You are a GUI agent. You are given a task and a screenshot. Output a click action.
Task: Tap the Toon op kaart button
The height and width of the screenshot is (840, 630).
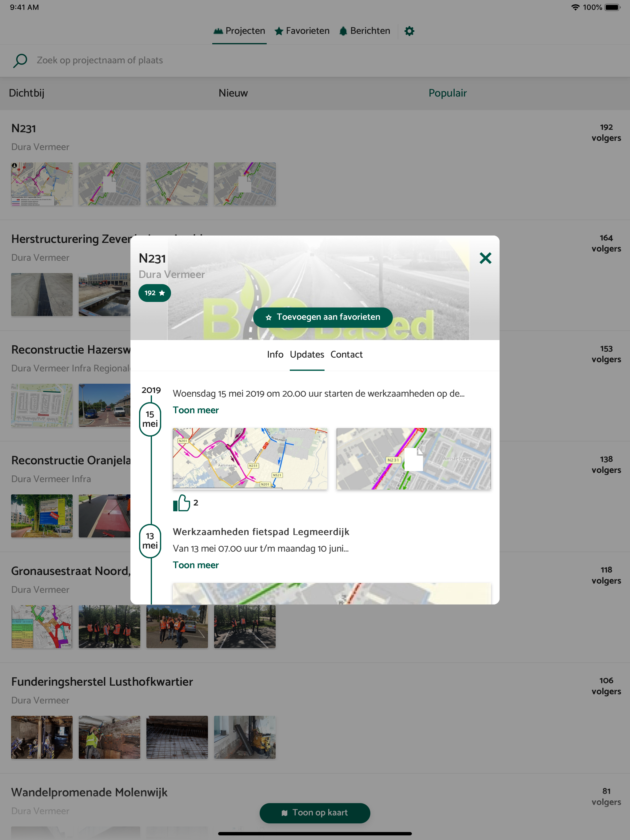coord(315,813)
